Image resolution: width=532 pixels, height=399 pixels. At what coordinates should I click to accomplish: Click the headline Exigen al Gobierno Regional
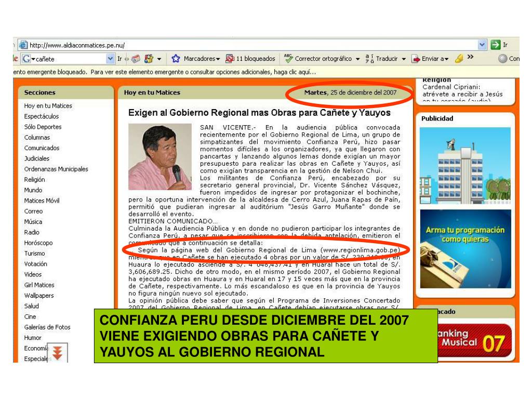pyautogui.click(x=259, y=113)
